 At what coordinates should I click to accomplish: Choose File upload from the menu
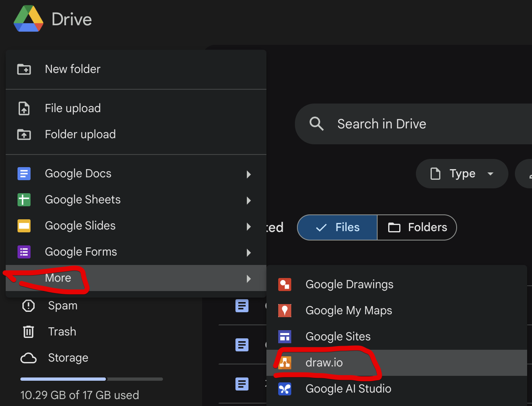point(136,108)
